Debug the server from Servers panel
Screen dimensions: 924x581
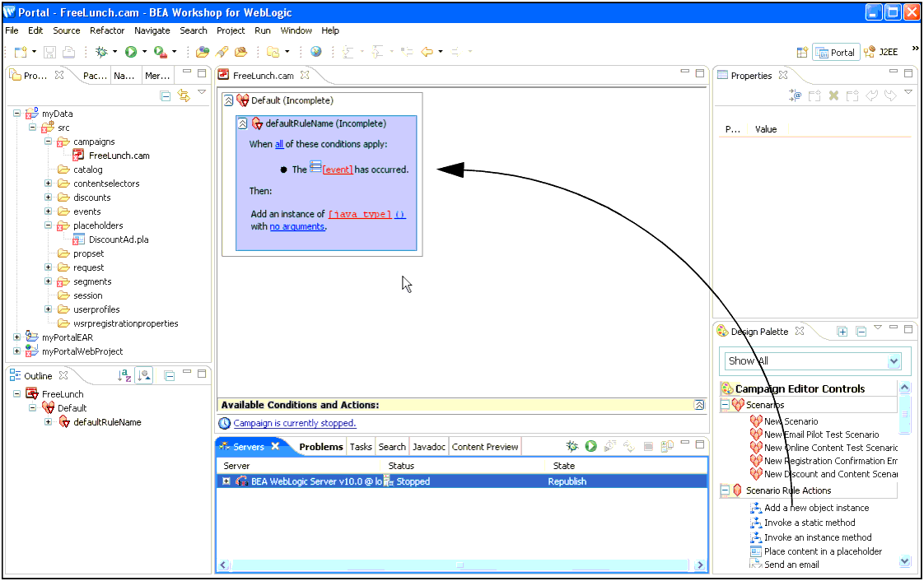click(572, 447)
